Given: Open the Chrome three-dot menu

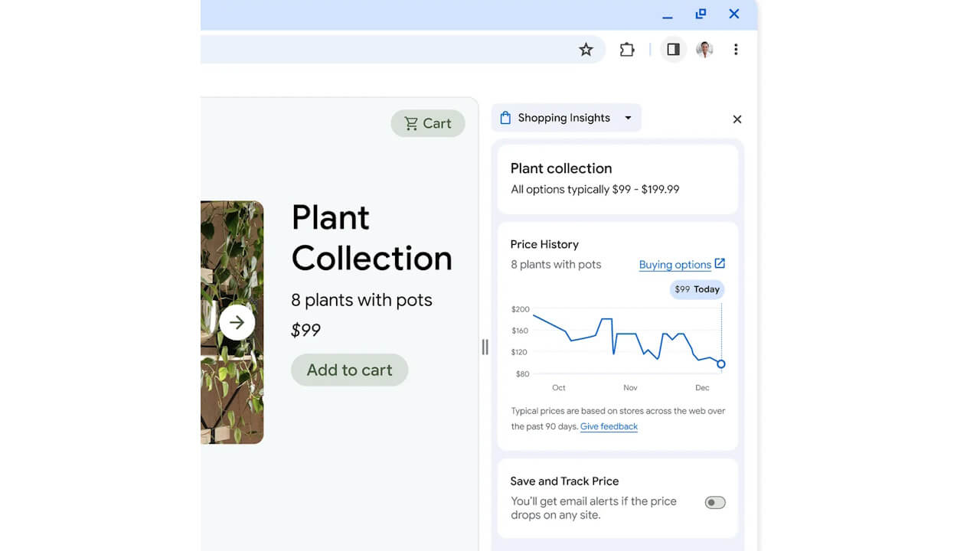Looking at the screenshot, I should point(736,50).
